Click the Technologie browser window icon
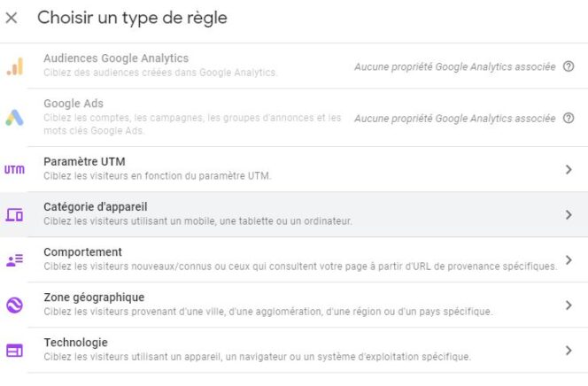Image resolution: width=588 pixels, height=386 pixels. 14,351
